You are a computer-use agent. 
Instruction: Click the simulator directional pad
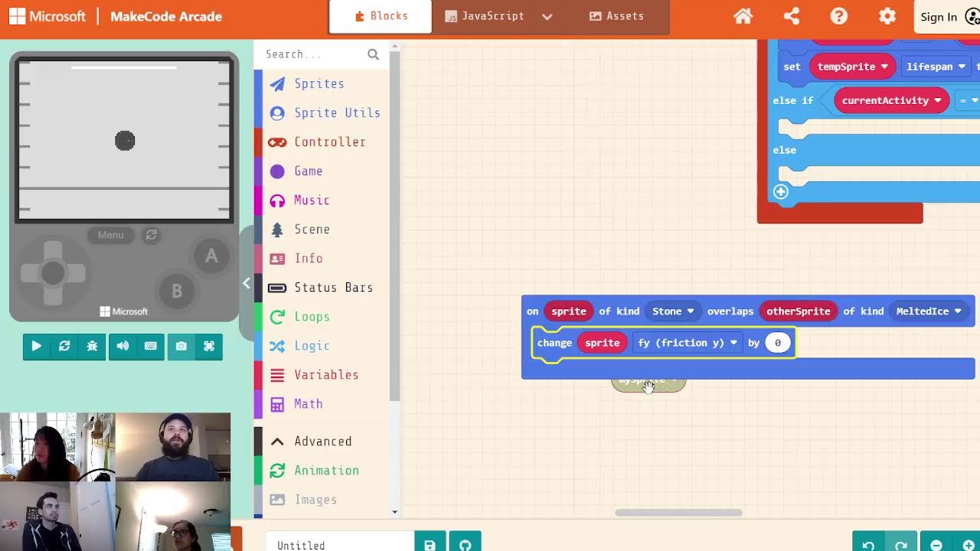53,272
